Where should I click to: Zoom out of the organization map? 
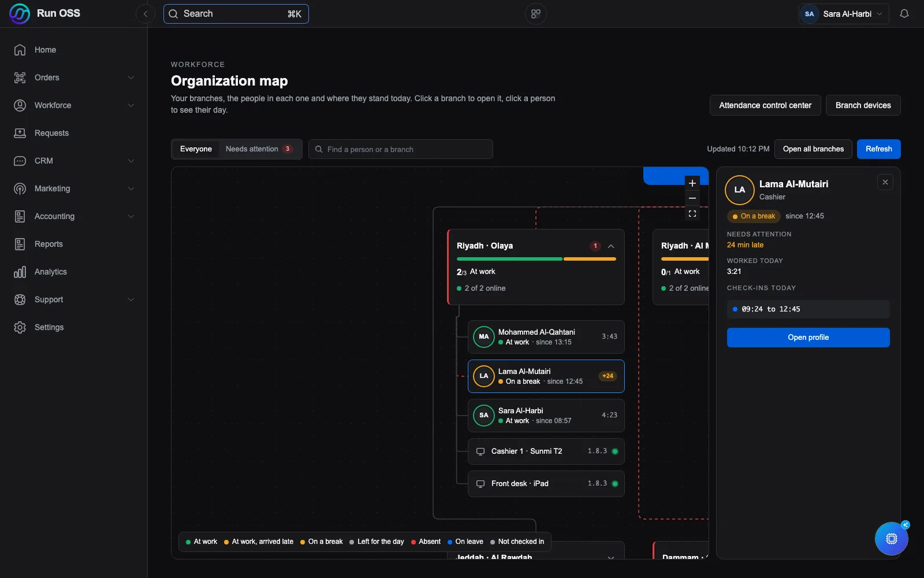(692, 198)
